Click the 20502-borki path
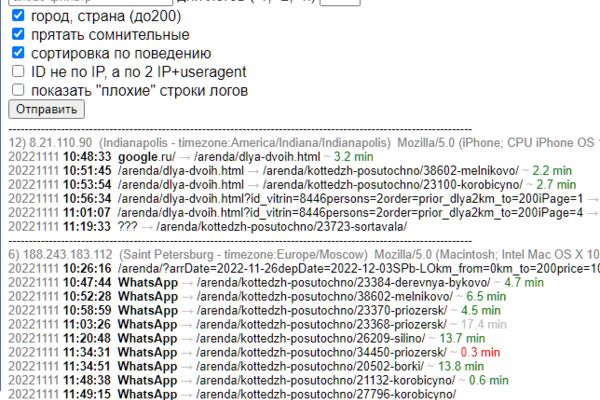The width and height of the screenshot is (600, 400). tap(310, 366)
